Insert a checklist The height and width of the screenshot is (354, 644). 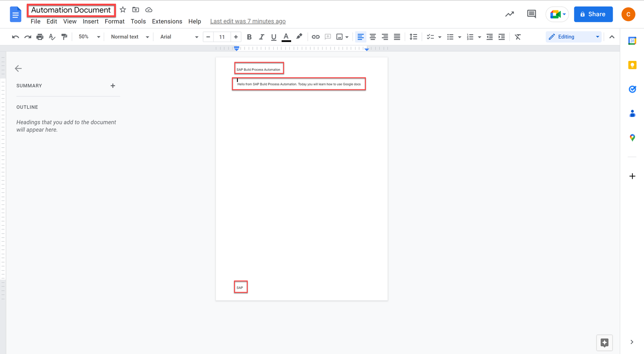(430, 37)
